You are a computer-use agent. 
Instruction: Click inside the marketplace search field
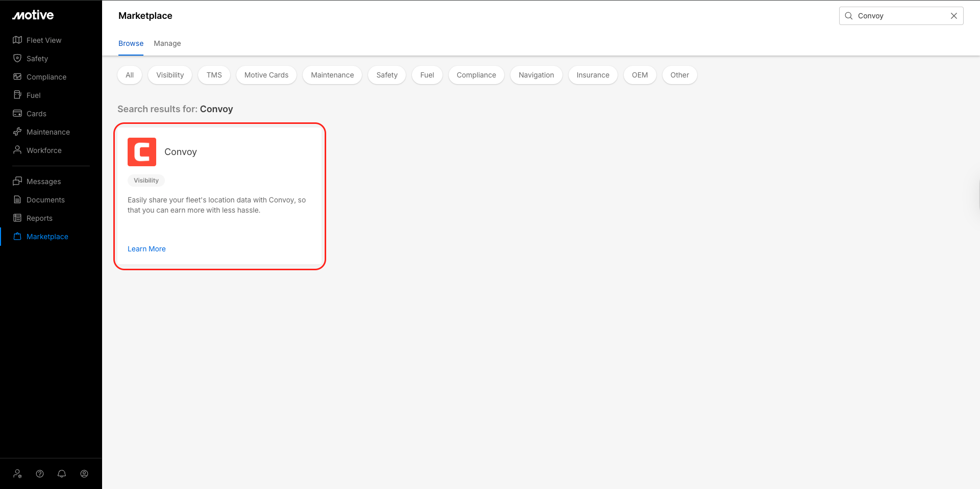coord(901,16)
